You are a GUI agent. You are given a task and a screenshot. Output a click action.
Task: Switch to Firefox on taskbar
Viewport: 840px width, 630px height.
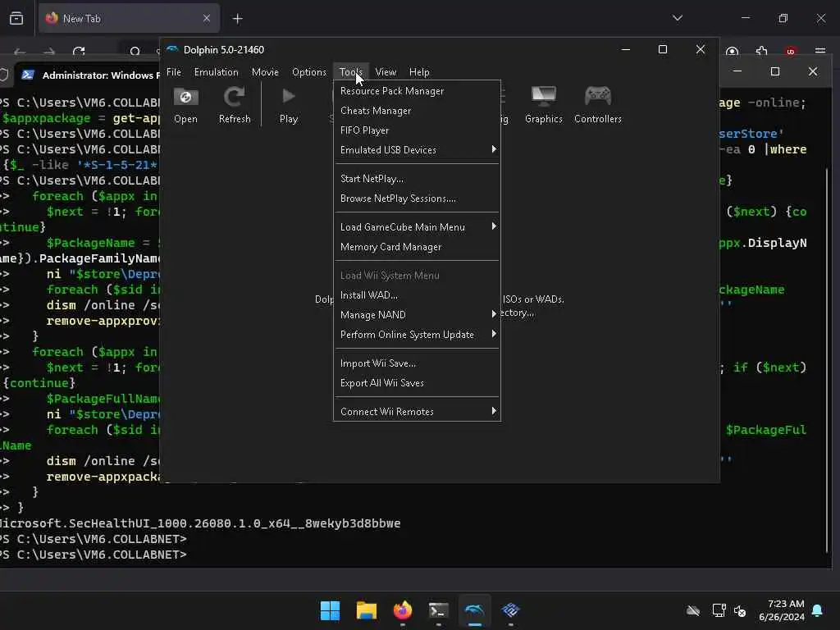point(403,610)
